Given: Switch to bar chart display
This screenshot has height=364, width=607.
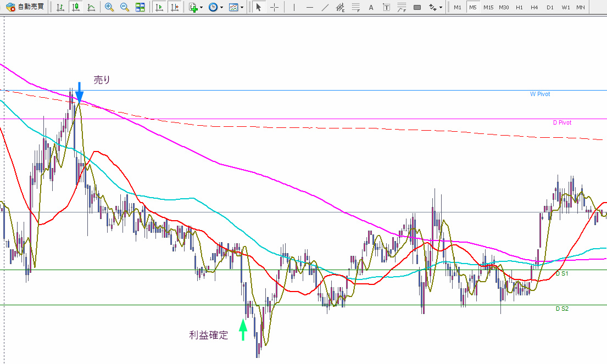Looking at the screenshot, I should click(60, 7).
